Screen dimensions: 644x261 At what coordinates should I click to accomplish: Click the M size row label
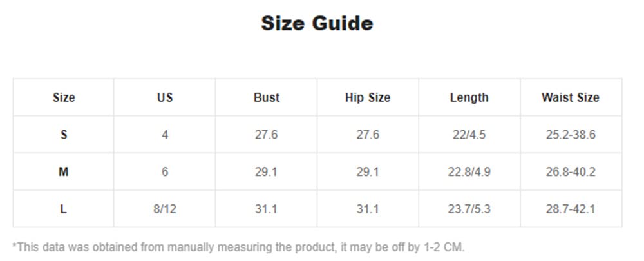click(x=64, y=172)
